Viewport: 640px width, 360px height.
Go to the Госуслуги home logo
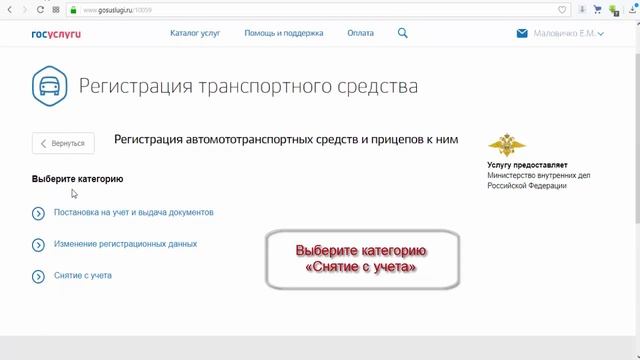click(56, 34)
